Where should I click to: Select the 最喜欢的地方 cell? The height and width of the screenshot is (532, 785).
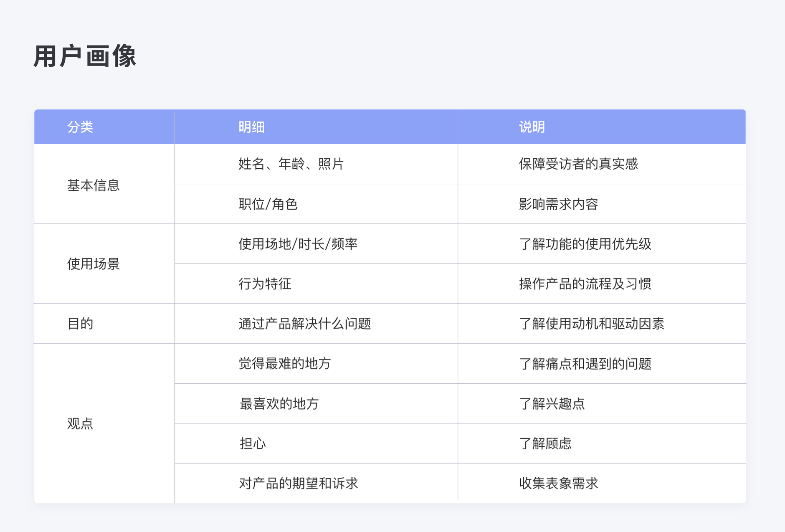click(279, 404)
